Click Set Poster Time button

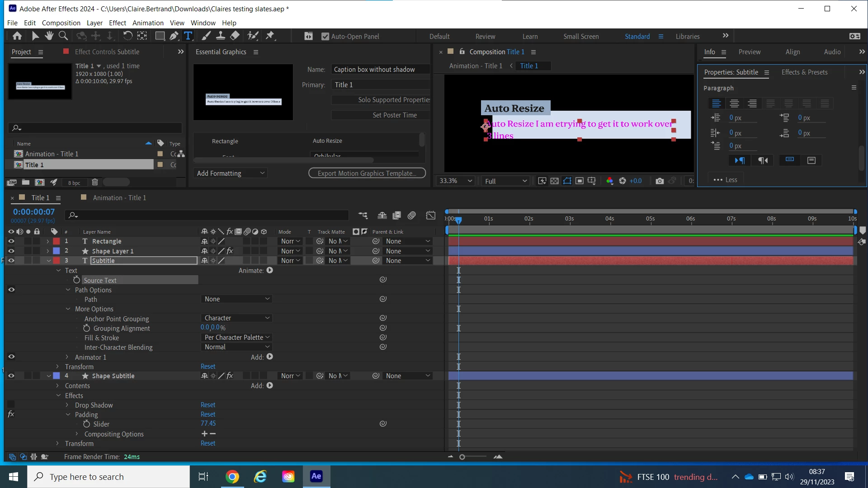coord(394,115)
